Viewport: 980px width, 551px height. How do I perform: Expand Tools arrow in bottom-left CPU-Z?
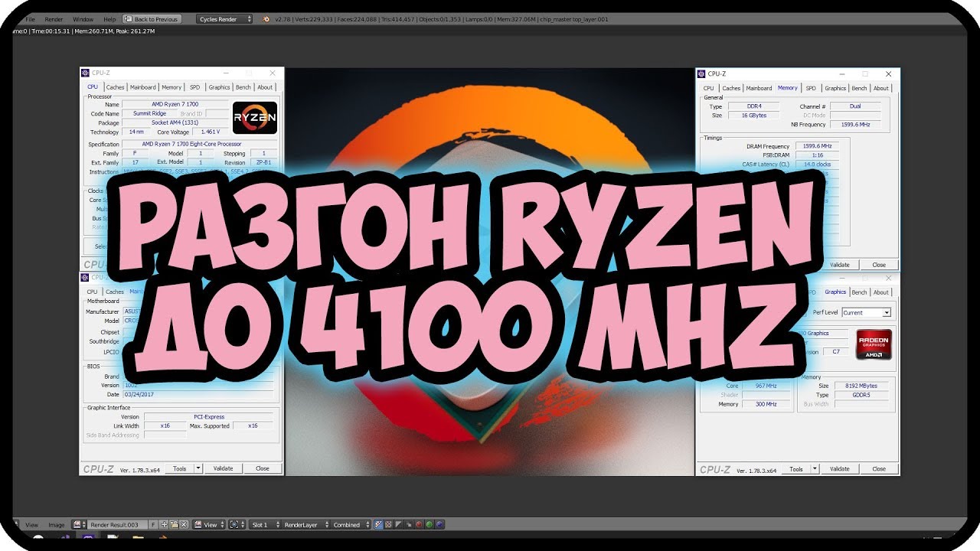point(198,468)
